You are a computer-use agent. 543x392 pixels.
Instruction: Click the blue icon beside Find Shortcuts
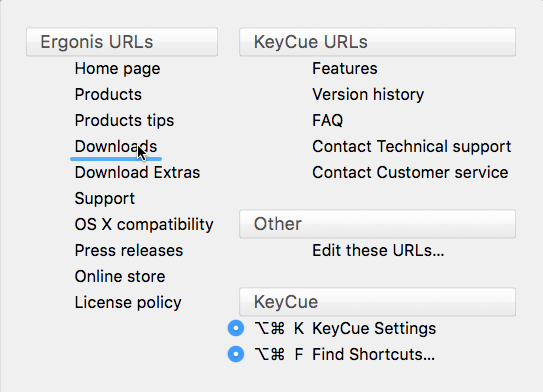pos(236,354)
